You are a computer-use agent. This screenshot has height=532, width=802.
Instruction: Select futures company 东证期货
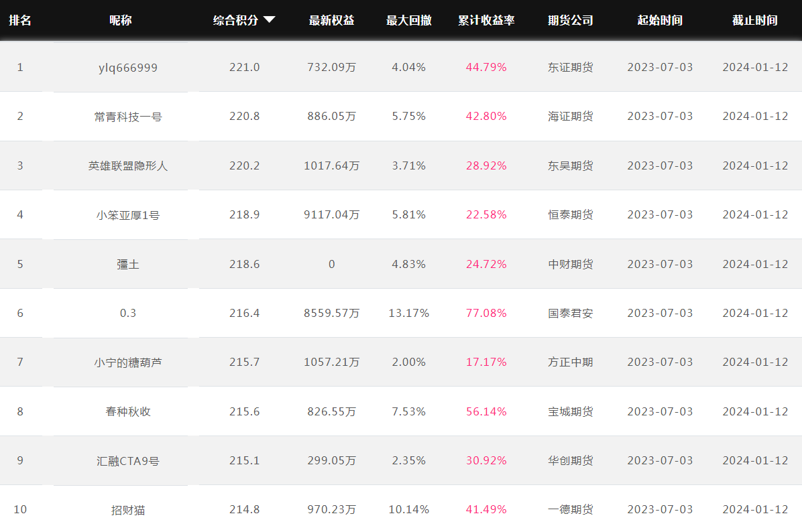click(x=570, y=68)
